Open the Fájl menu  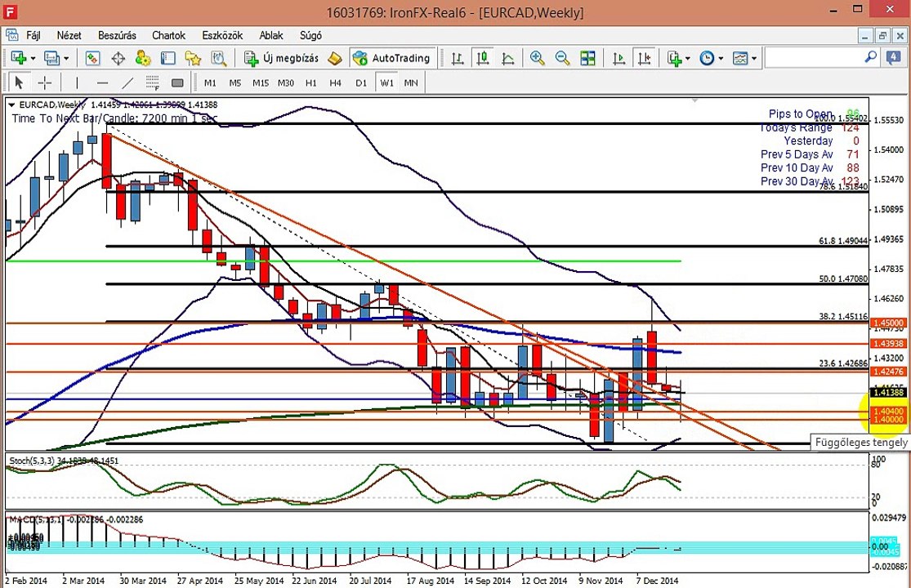pyautogui.click(x=33, y=35)
